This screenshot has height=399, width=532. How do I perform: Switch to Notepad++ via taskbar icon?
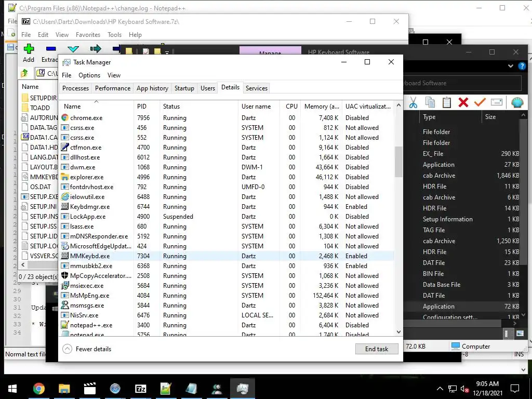tap(166, 389)
